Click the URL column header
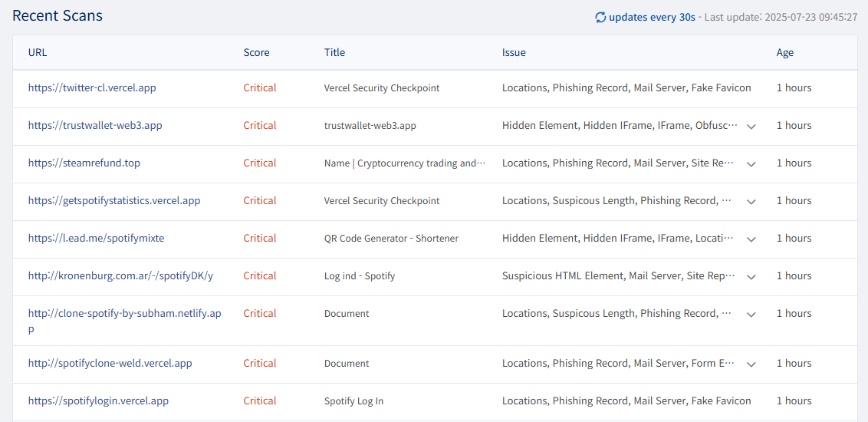 click(x=38, y=52)
